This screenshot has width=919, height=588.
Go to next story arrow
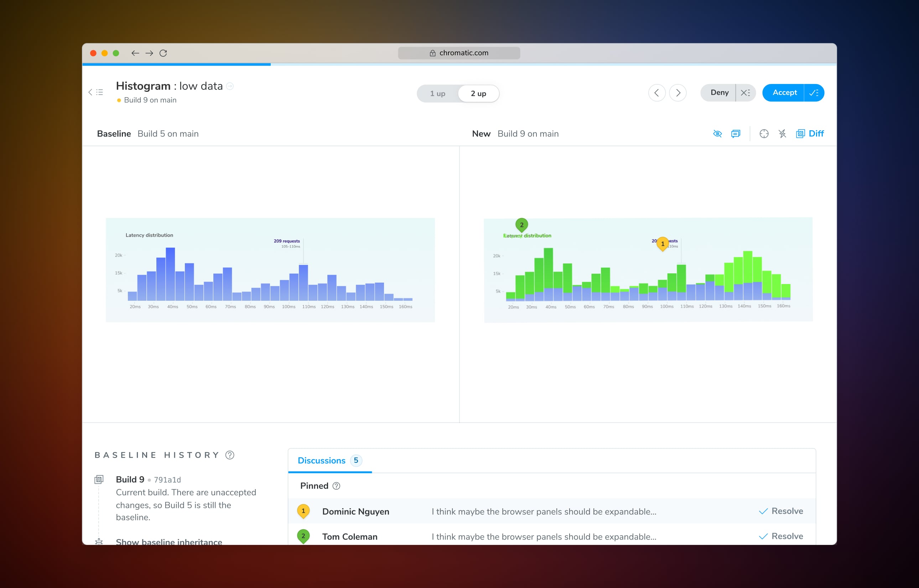pyautogui.click(x=678, y=93)
